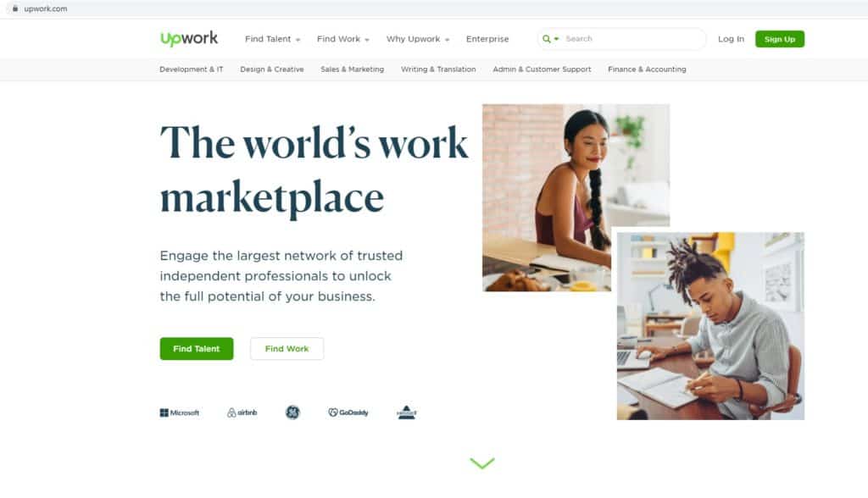Click the Airbnb logo
868x498 pixels.
(242, 412)
